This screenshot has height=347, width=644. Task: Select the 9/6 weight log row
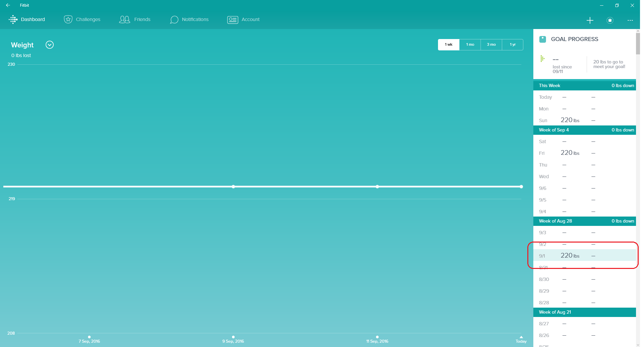click(584, 188)
